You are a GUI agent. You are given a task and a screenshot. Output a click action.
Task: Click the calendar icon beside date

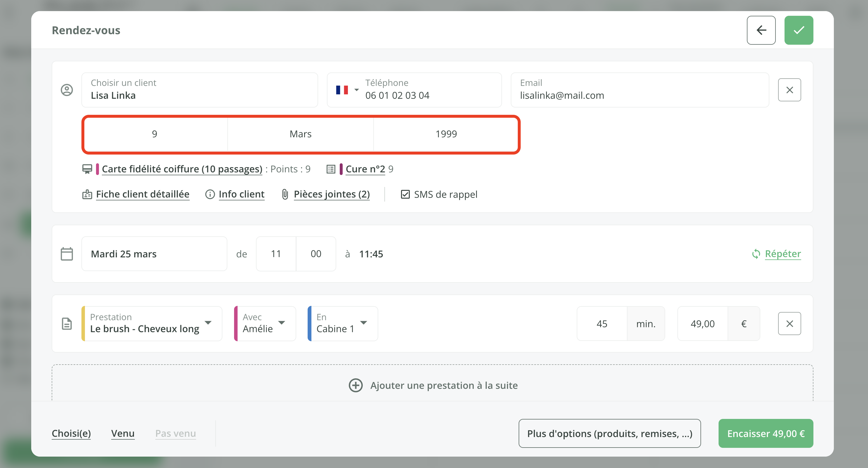(67, 254)
